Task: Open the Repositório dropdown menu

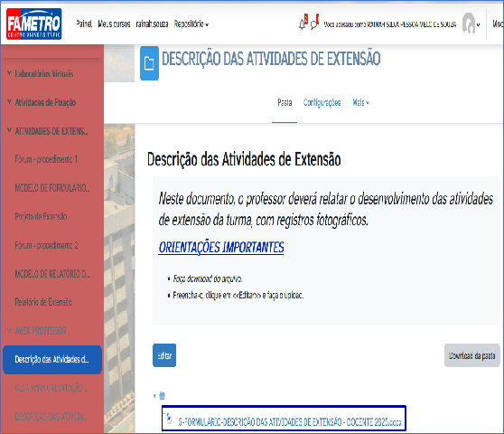Action: tap(191, 24)
